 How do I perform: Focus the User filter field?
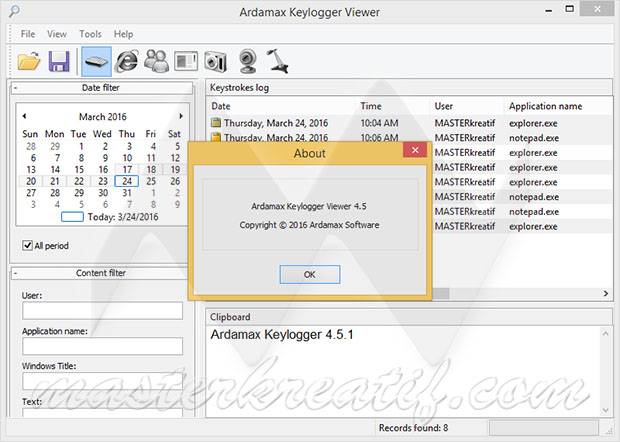click(x=102, y=311)
